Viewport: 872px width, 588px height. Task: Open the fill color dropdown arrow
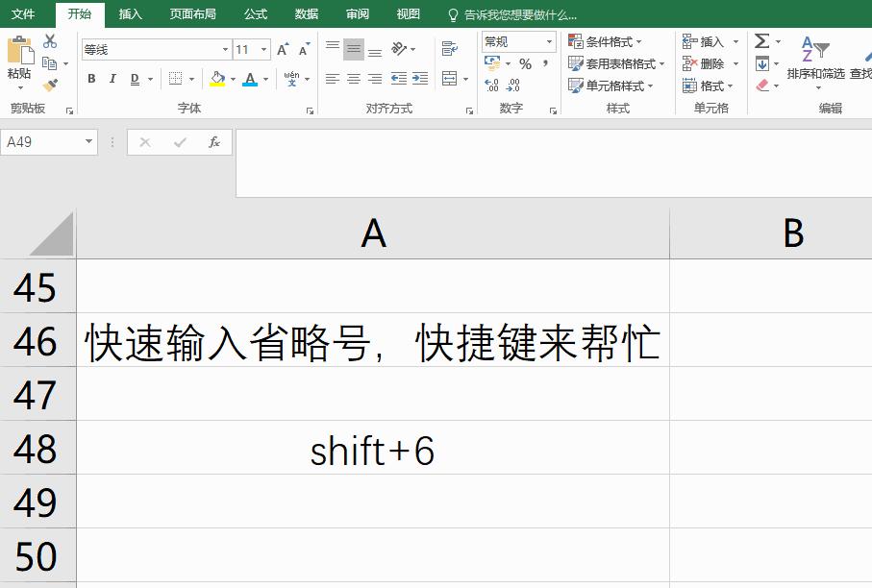coord(234,78)
